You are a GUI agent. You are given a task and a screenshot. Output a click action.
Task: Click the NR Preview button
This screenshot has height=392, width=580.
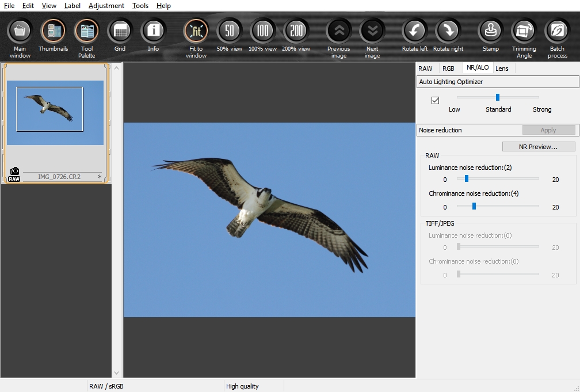point(538,147)
